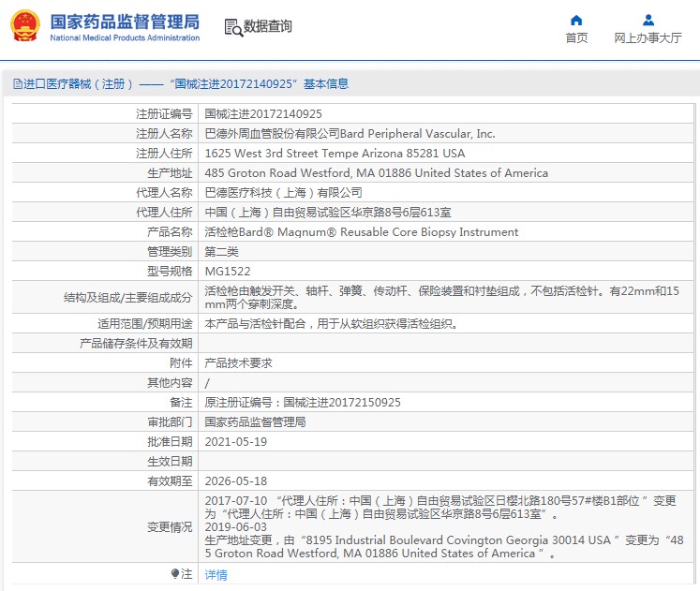Click the lightbulb icon beside 注
This screenshot has width=700, height=591.
pyautogui.click(x=175, y=573)
